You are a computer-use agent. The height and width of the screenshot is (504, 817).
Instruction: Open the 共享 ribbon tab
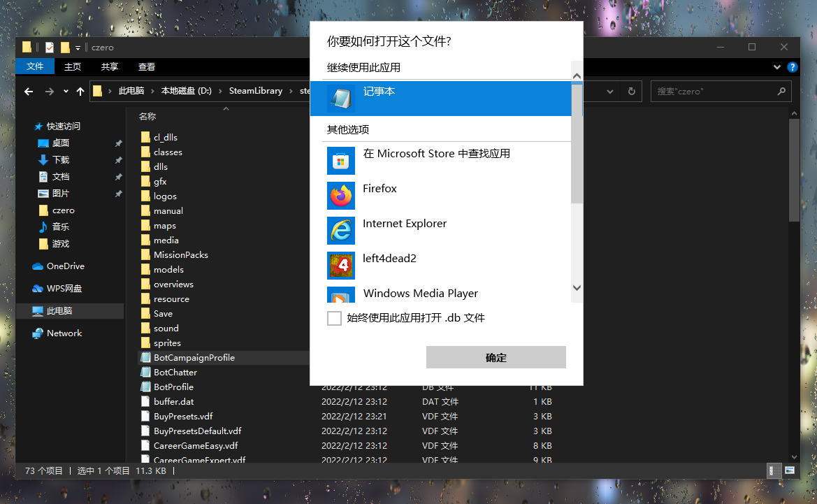click(x=110, y=66)
